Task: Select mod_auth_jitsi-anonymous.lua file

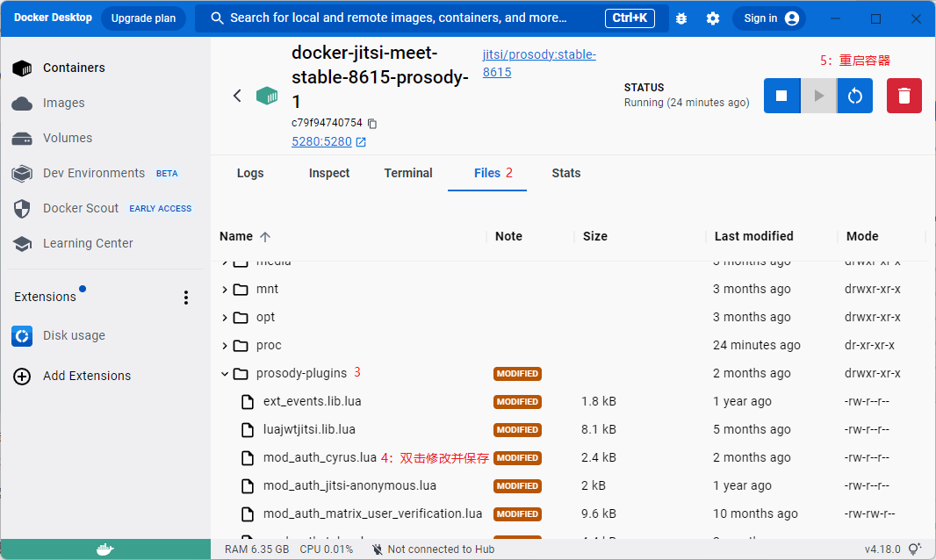Action: coord(349,486)
